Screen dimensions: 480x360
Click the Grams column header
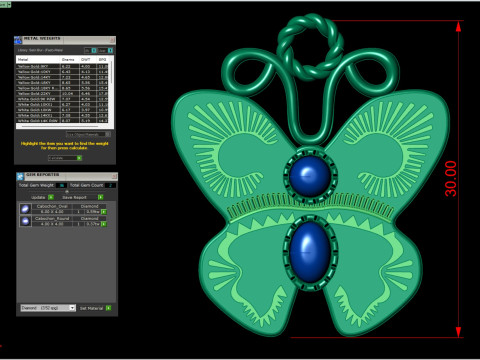coord(70,59)
